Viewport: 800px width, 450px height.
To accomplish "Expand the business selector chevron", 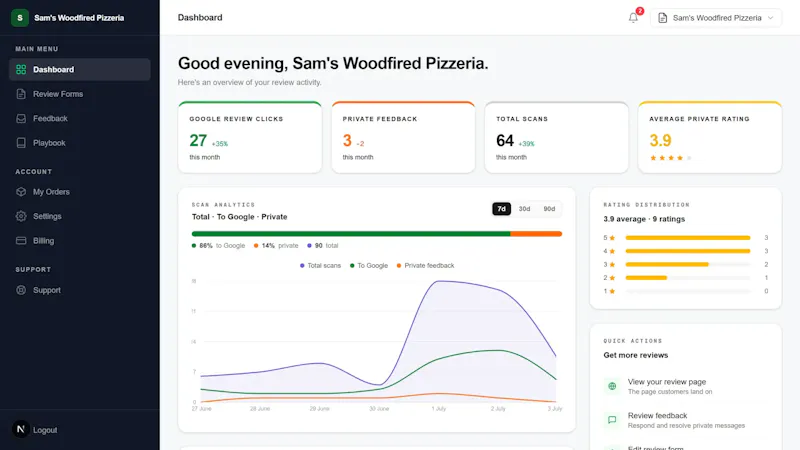I will coord(770,18).
